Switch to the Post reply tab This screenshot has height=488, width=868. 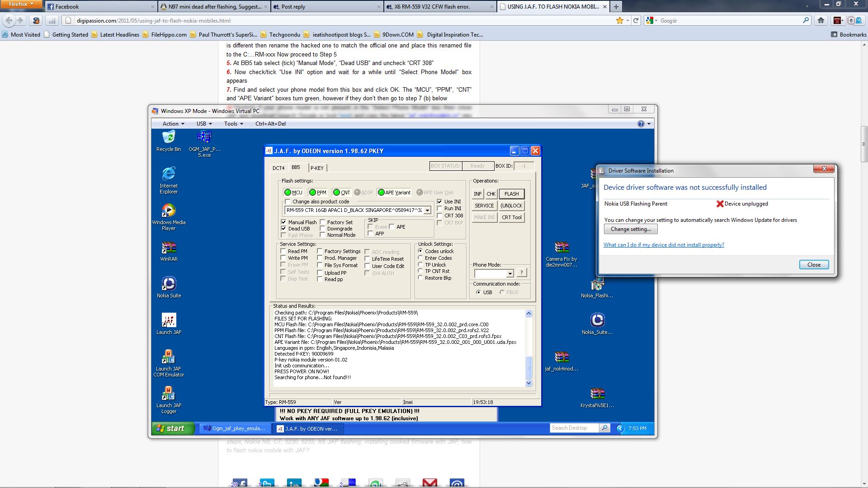[x=327, y=6]
